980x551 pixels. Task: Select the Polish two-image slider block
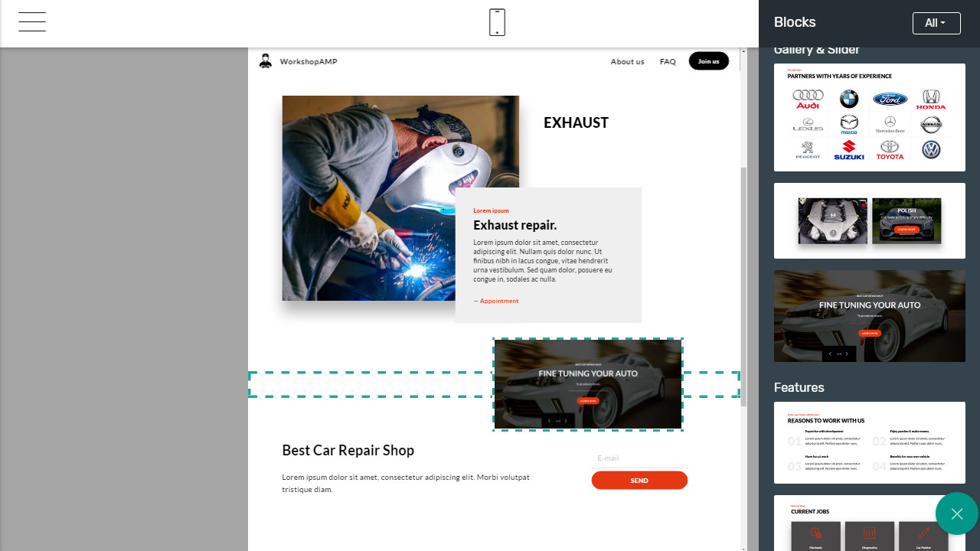tap(869, 220)
